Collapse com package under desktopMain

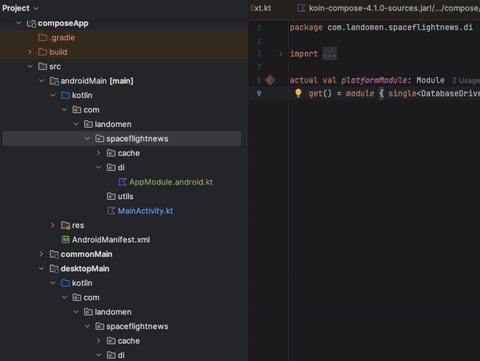64,297
